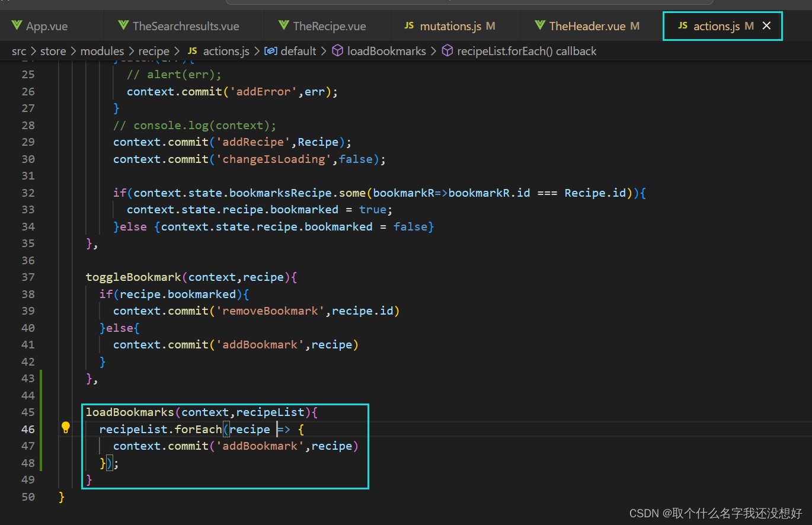The image size is (812, 525).
Task: Click the Vue icon on TheRecipe.vue tab
Action: [283, 25]
